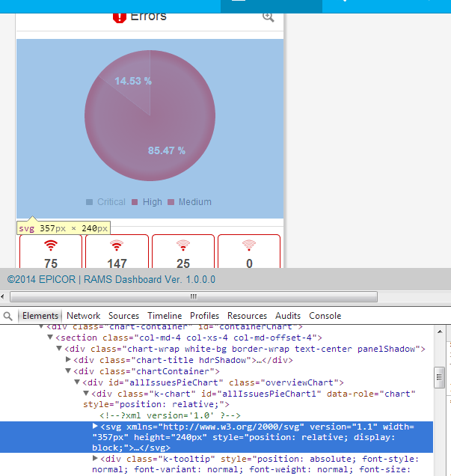Image resolution: width=451 pixels, height=476 pixels.
Task: Collapse the k-chart allIssuesPieChart1 div node
Action: pyautogui.click(x=86, y=394)
